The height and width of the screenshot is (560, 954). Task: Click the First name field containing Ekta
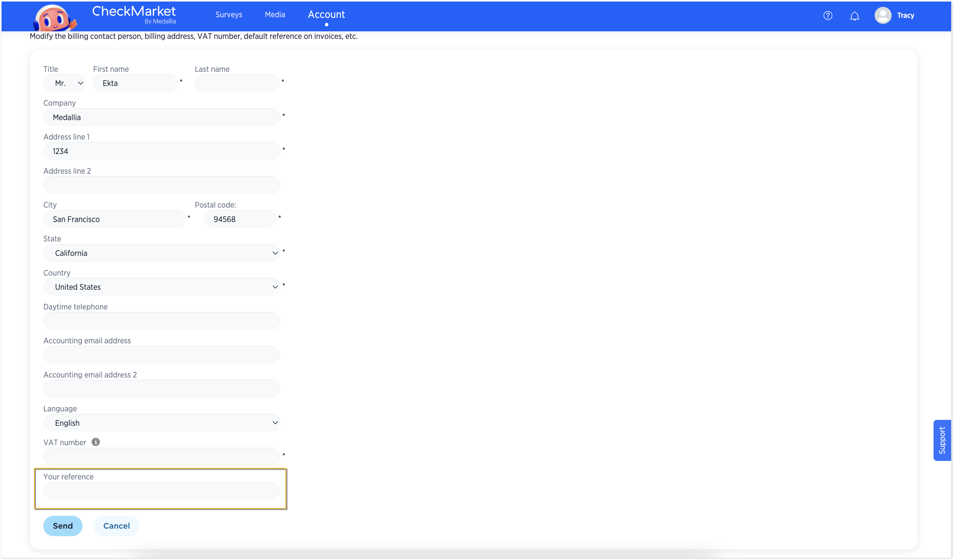tap(135, 83)
